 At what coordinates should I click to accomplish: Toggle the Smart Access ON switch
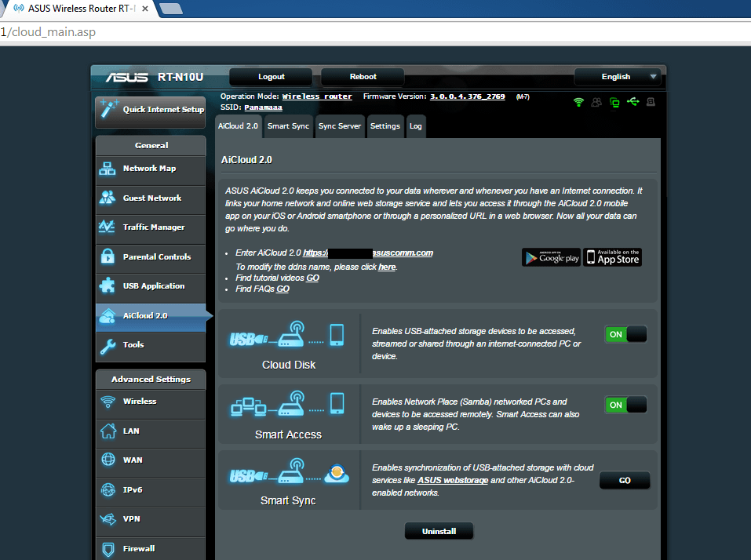point(625,405)
